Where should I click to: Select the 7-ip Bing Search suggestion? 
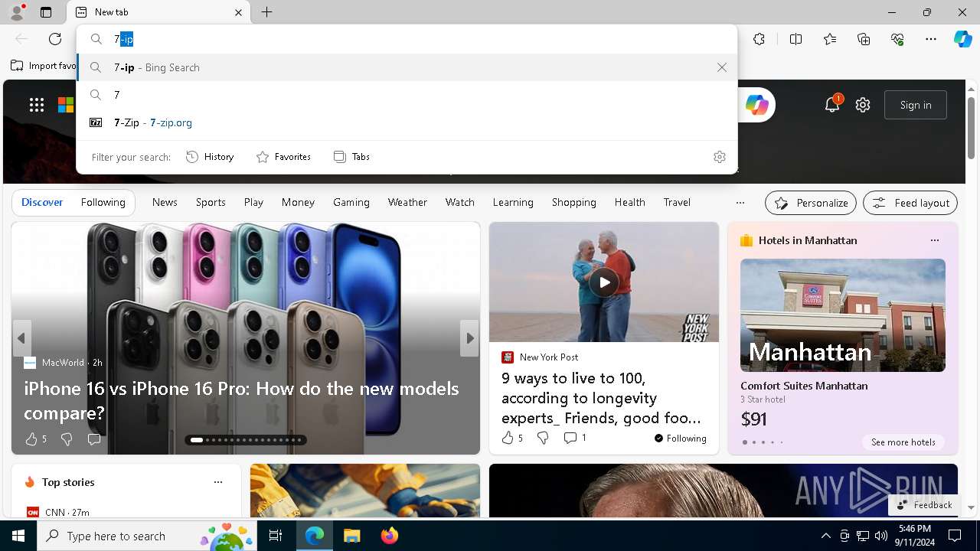click(407, 67)
